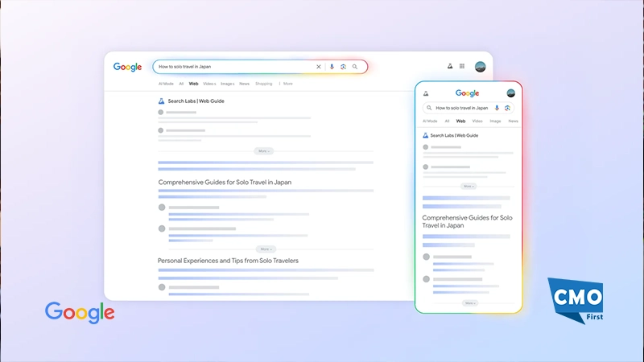Tap the Web tab in mobile view

pos(460,121)
